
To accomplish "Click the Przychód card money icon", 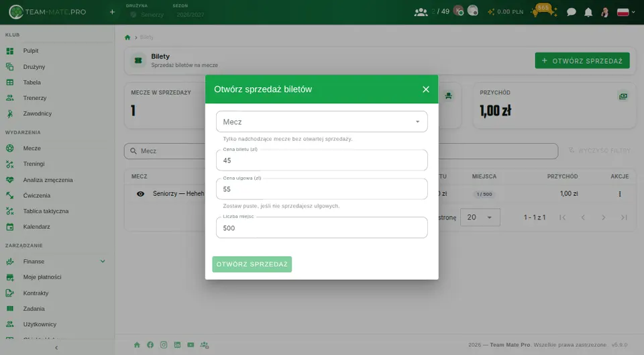I will point(623,96).
